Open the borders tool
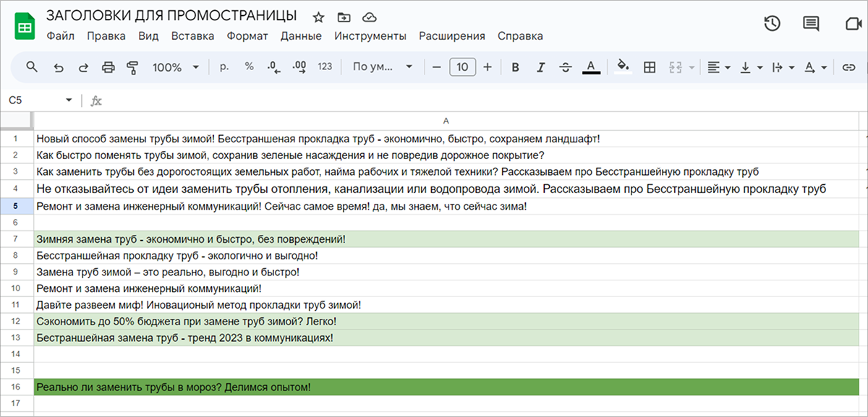 tap(650, 67)
